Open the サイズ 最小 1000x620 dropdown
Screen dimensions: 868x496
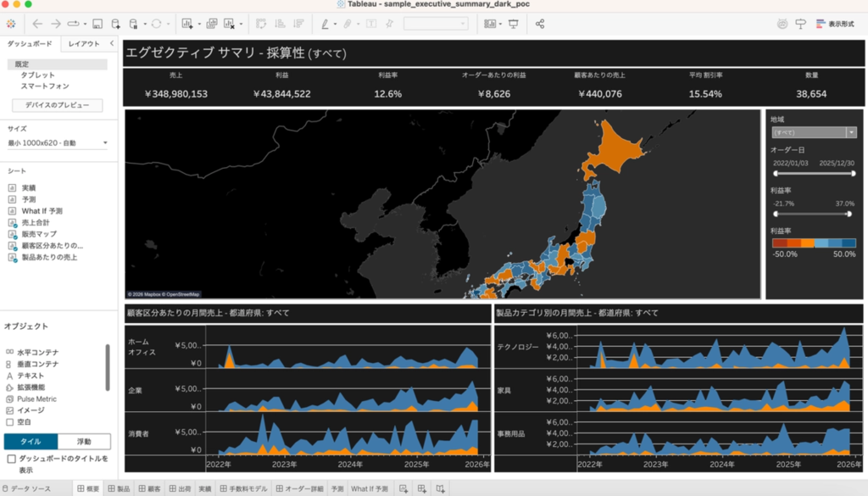[x=58, y=142]
